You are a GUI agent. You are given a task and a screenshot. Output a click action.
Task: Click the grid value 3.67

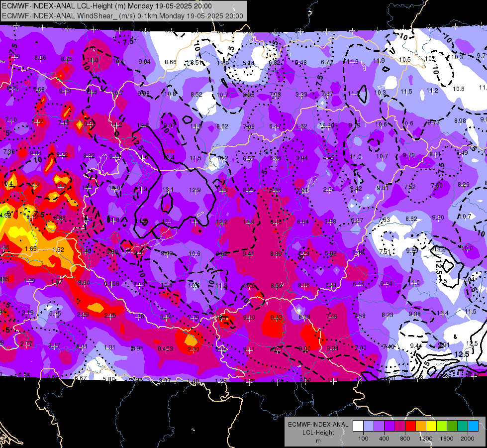tap(54, 345)
